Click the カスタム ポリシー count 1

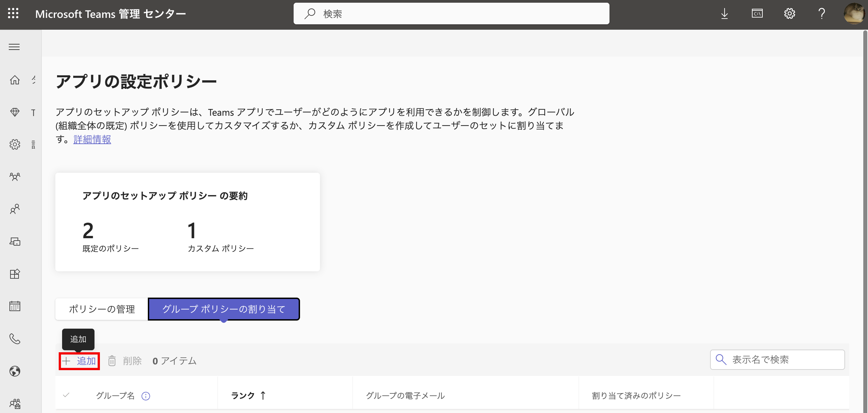click(x=192, y=230)
